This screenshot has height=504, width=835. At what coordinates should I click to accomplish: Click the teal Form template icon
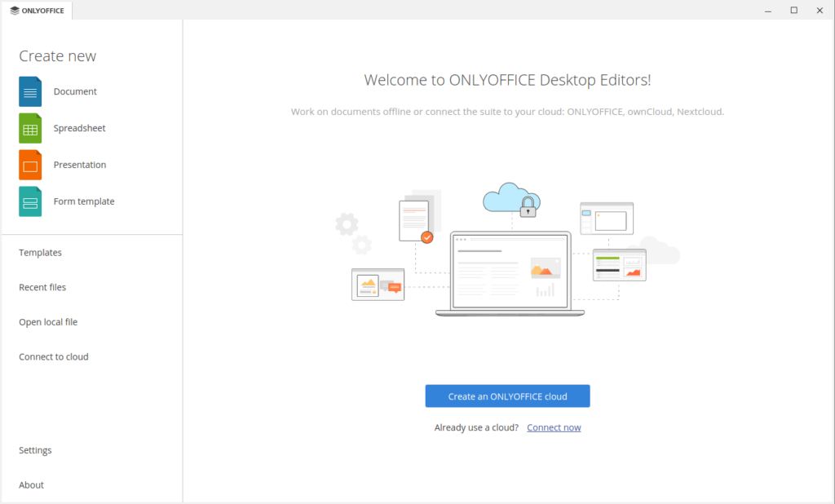point(30,202)
